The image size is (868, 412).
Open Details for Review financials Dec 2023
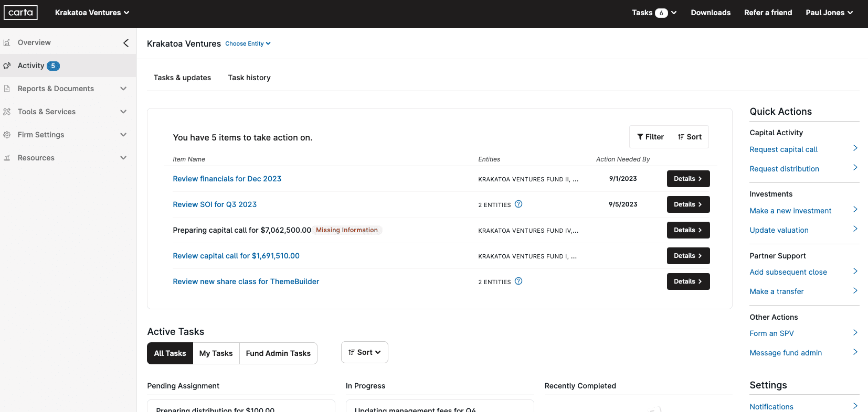click(x=688, y=179)
